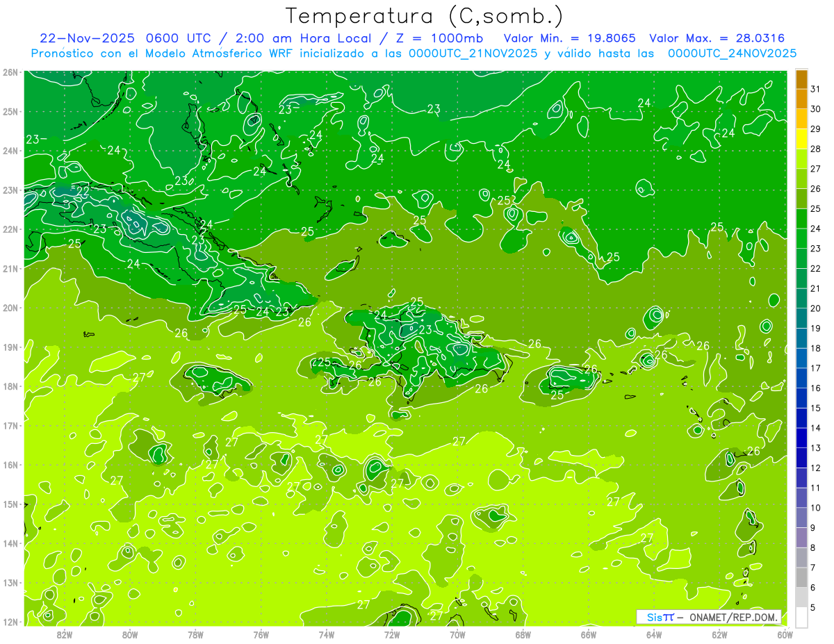This screenshot has width=834, height=644.
Task: Click the 25N latitude axis label
Action: click(x=10, y=111)
